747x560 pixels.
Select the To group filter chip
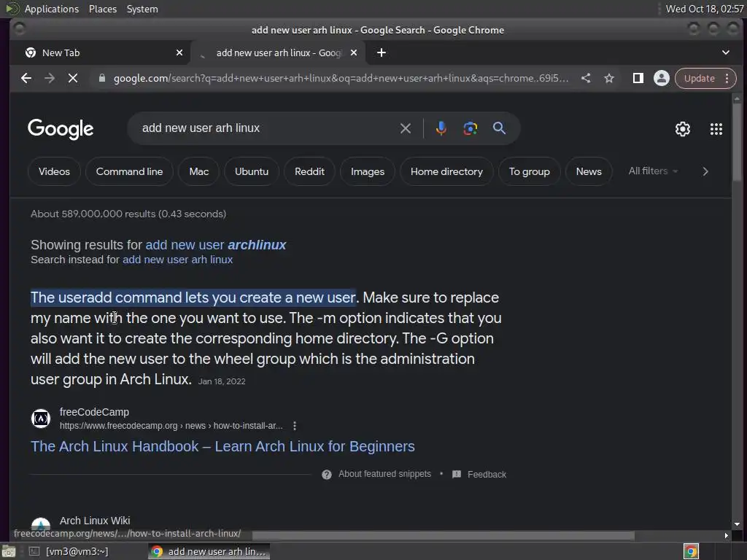coord(530,171)
